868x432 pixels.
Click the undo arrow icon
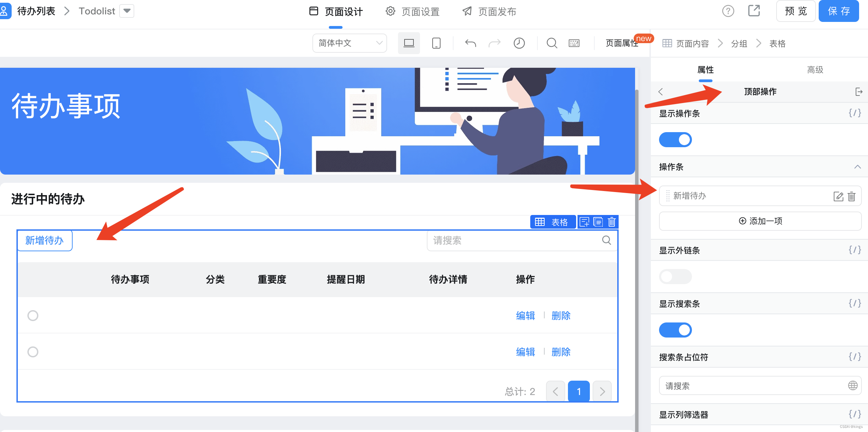click(470, 43)
